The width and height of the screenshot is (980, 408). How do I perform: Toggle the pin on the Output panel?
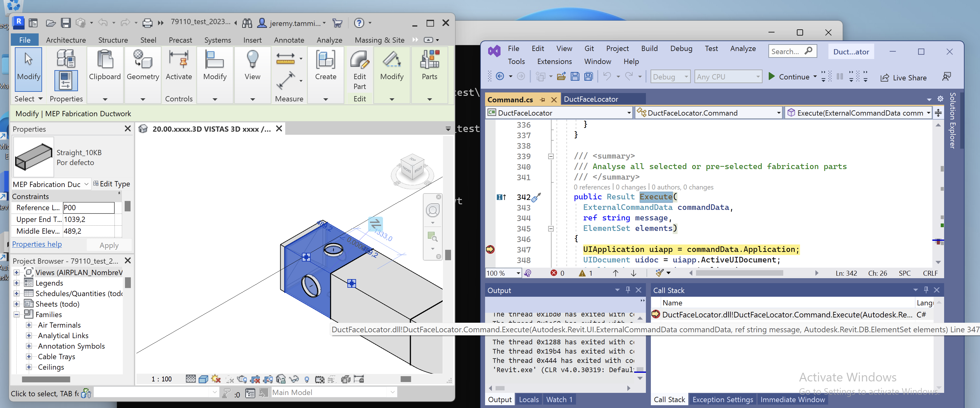(628, 290)
